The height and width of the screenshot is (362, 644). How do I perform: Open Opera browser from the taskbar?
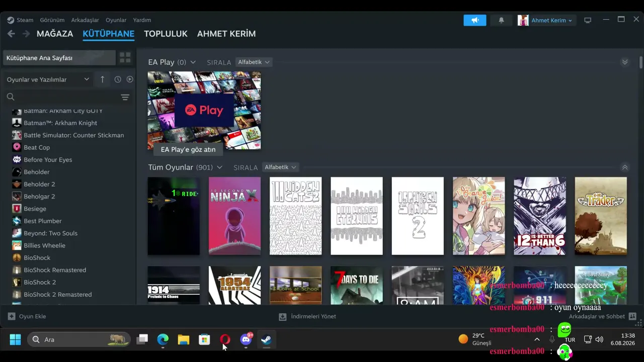coord(225,339)
